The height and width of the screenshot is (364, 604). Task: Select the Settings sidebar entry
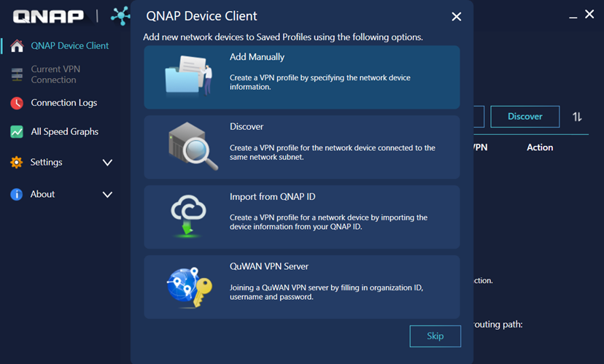(x=46, y=162)
